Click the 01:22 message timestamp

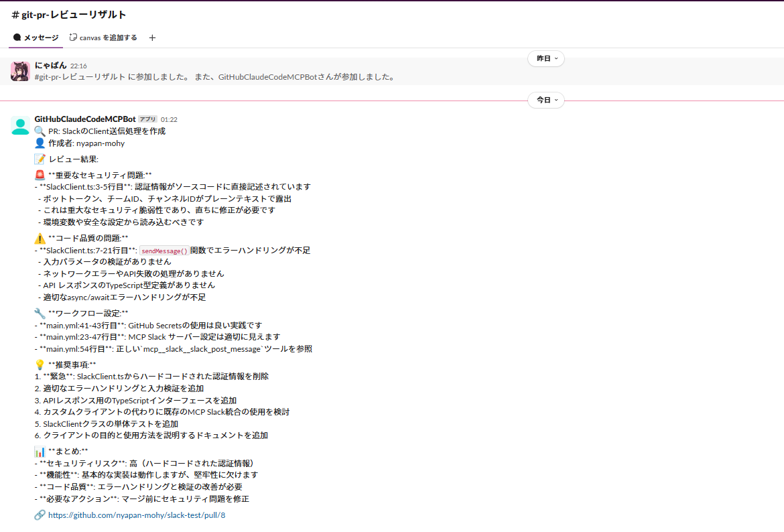tap(169, 119)
